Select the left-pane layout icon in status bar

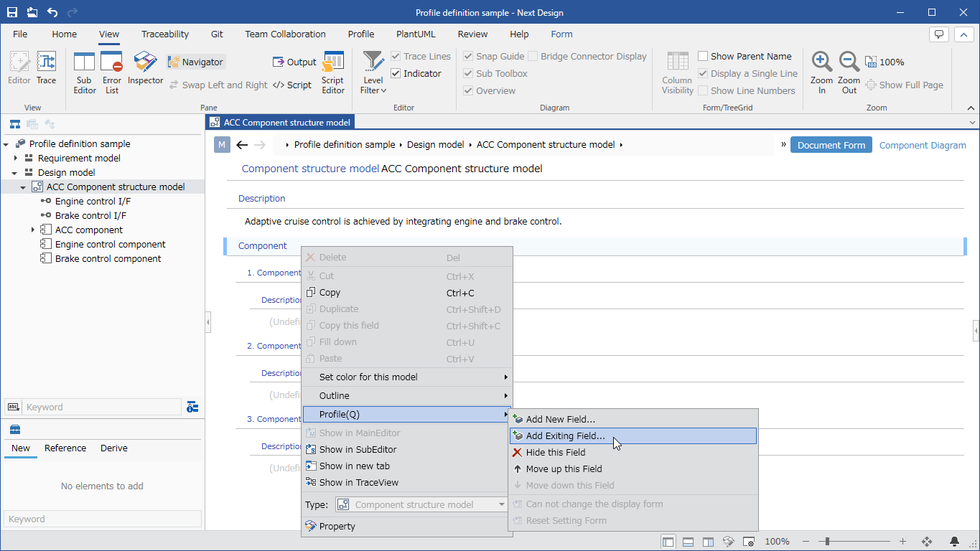[x=668, y=542]
